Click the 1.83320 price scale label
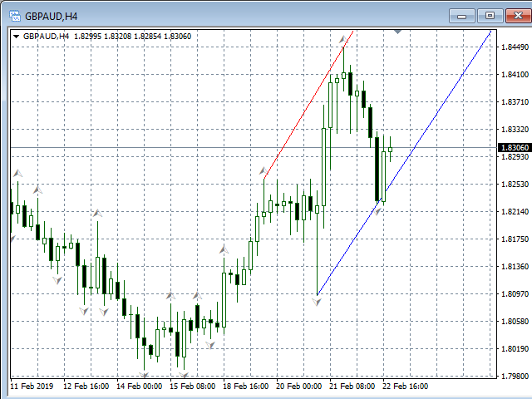The height and width of the screenshot is (399, 532). tap(515, 130)
